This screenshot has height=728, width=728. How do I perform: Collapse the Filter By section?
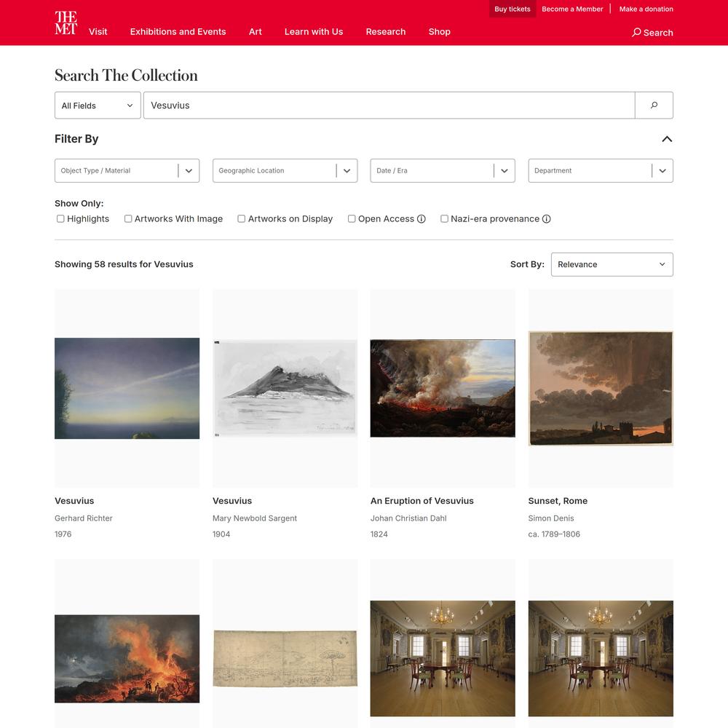(667, 139)
